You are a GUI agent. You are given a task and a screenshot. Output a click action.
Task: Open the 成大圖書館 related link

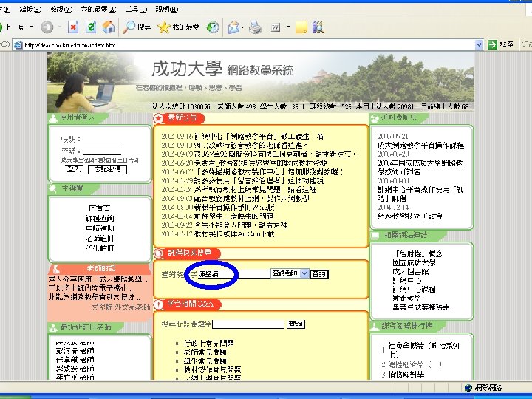click(x=411, y=271)
